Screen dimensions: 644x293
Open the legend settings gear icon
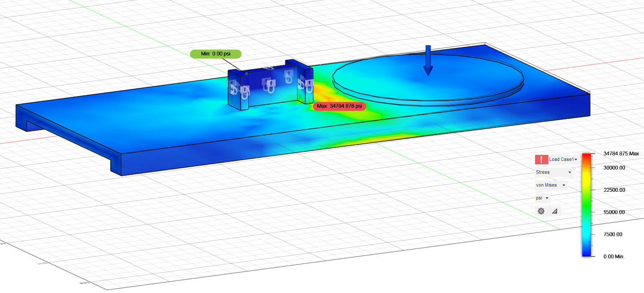pos(541,211)
